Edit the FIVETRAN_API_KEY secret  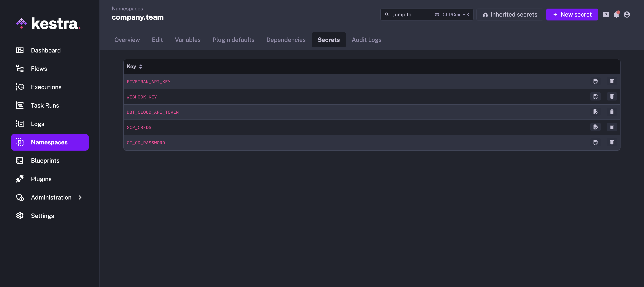click(x=595, y=81)
